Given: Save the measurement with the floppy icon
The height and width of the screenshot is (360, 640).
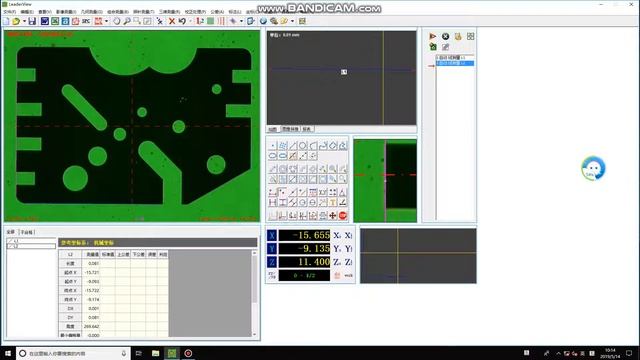Looking at the screenshot, I should point(32,21).
